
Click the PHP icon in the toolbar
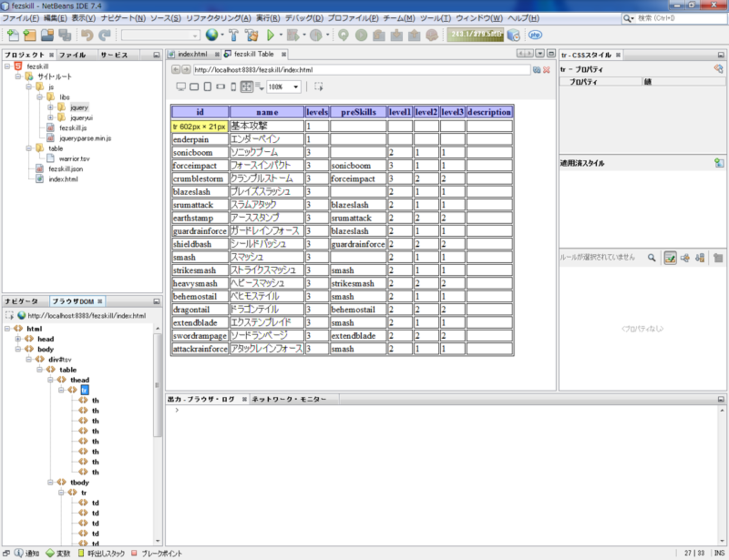535,35
